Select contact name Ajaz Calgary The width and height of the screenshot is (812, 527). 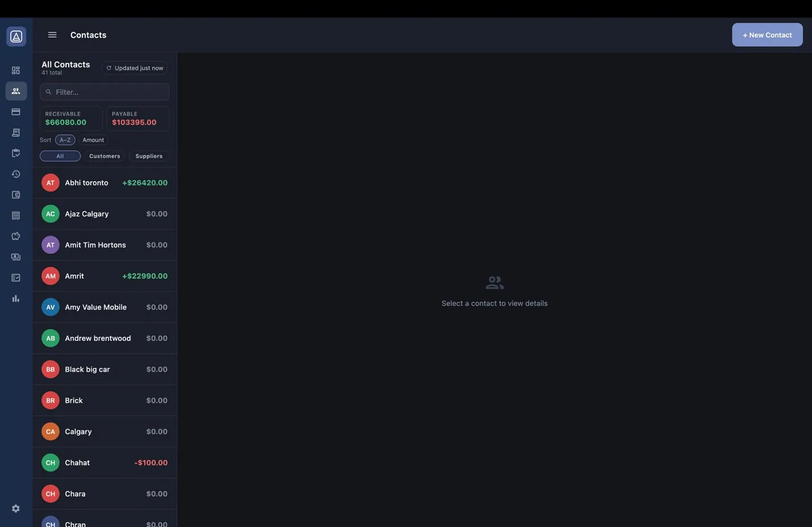pos(87,214)
